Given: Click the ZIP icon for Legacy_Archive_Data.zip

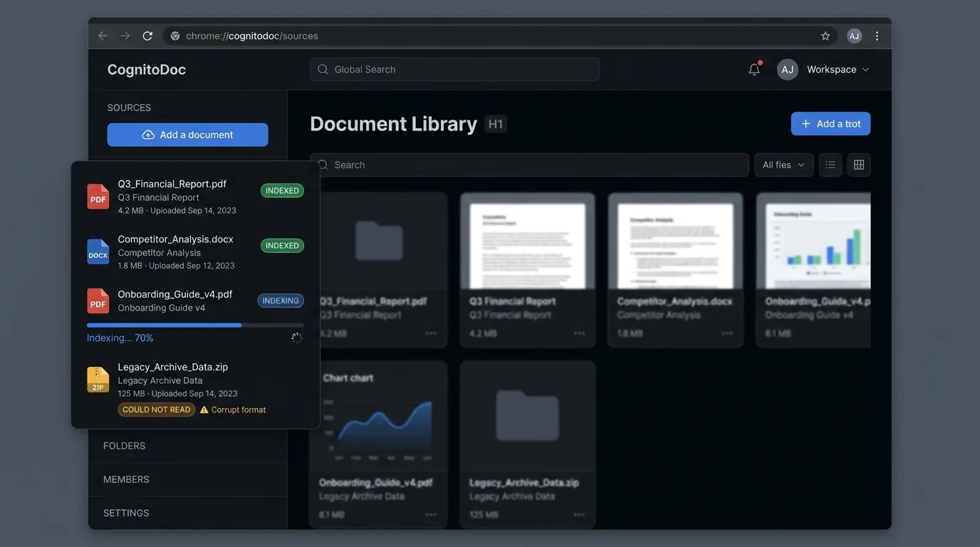Looking at the screenshot, I should [98, 380].
